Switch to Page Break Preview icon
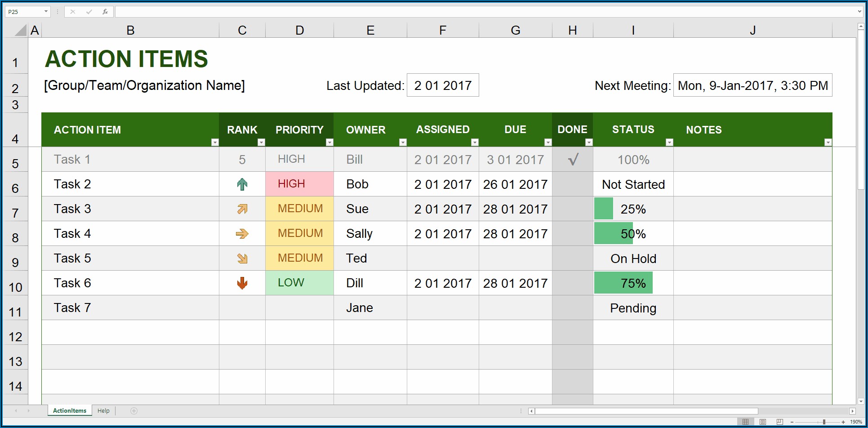Image resolution: width=868 pixels, height=428 pixels. pos(780,422)
